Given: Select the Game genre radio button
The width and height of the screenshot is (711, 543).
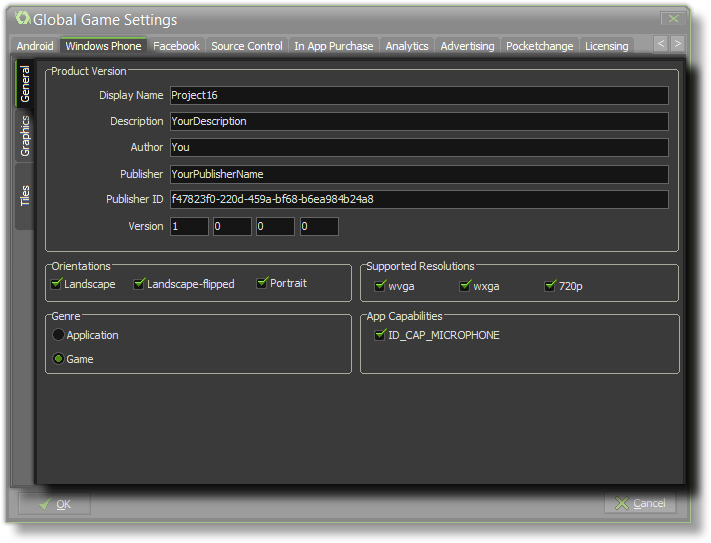Looking at the screenshot, I should (59, 359).
